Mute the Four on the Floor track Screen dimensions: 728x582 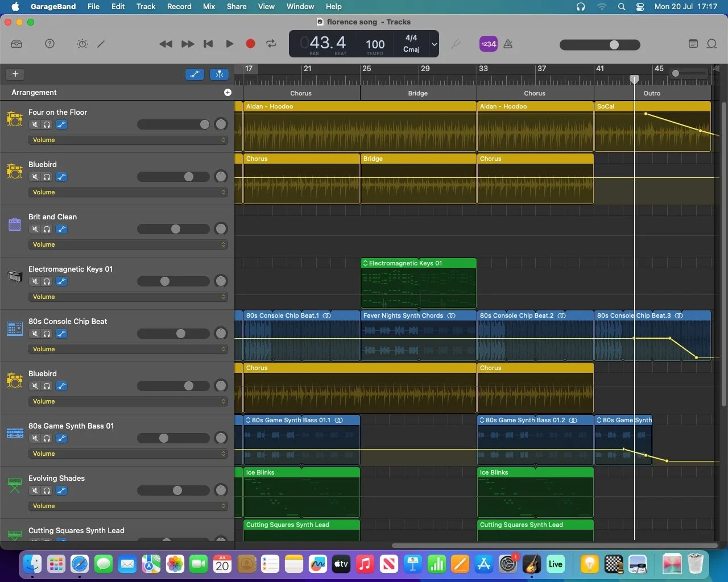pyautogui.click(x=35, y=124)
